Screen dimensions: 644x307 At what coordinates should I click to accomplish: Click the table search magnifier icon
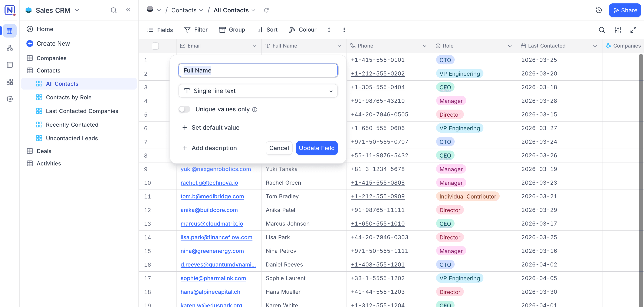coord(602,30)
